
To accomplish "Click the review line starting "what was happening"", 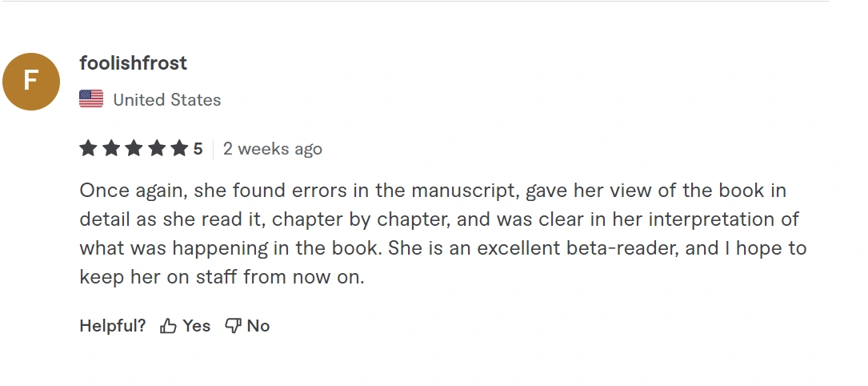I will (442, 248).
